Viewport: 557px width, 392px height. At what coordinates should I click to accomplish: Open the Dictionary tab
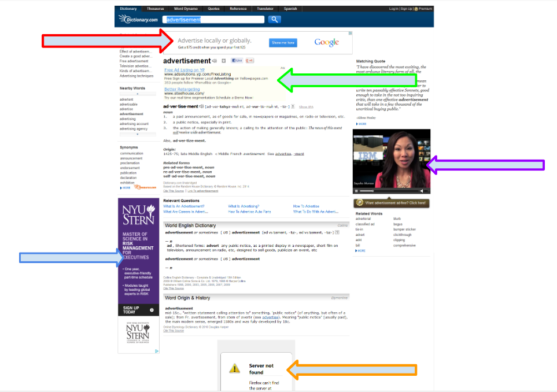coord(128,9)
